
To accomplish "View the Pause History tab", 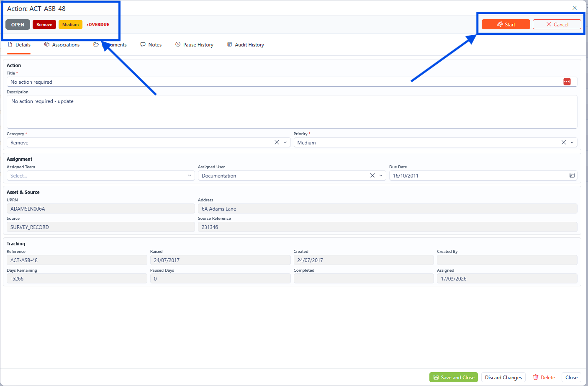I will [x=194, y=45].
